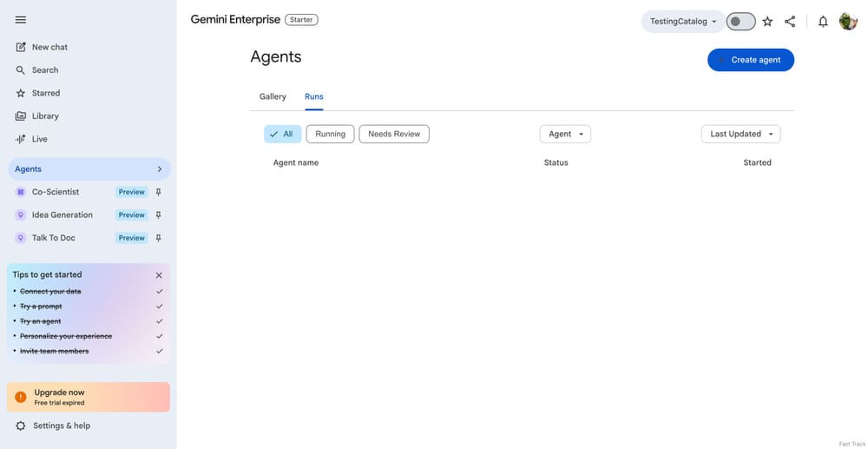Open the hamburger menu in sidebar

pyautogui.click(x=21, y=20)
